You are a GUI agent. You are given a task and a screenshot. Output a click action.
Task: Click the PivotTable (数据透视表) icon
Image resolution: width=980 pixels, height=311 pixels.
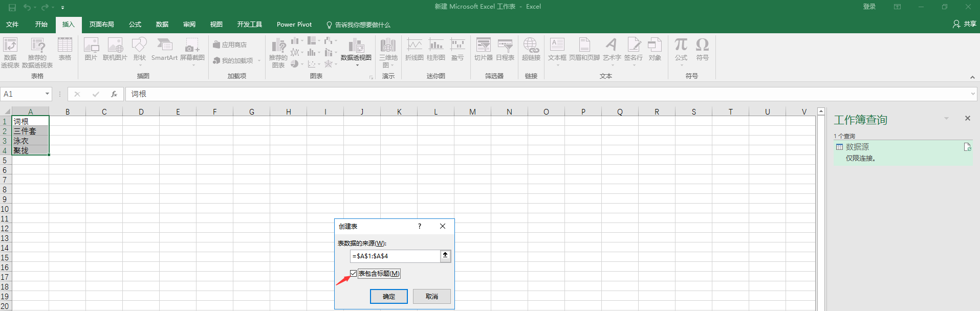pyautogui.click(x=10, y=53)
